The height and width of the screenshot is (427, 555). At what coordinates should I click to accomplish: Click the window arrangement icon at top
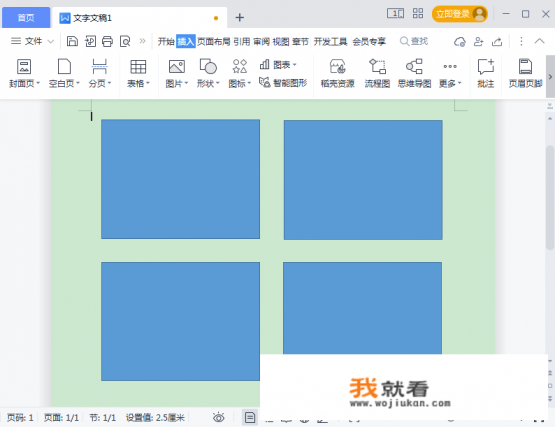[395, 14]
